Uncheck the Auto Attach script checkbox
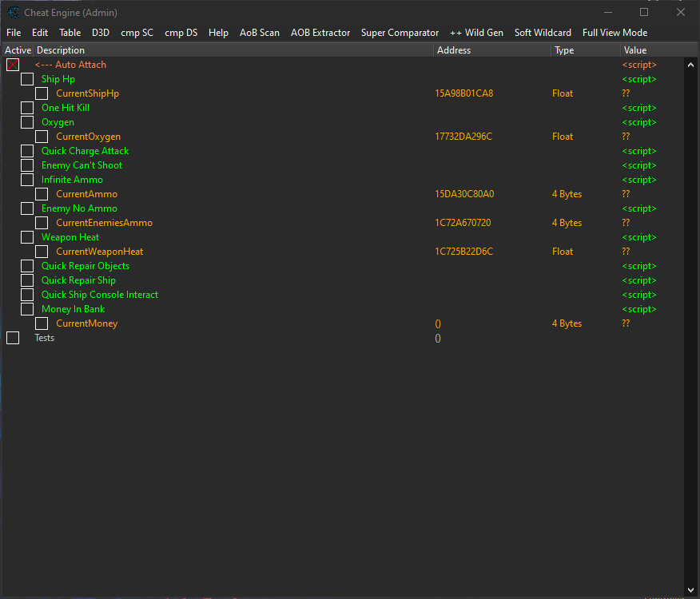The width and height of the screenshot is (700, 599). pos(13,65)
